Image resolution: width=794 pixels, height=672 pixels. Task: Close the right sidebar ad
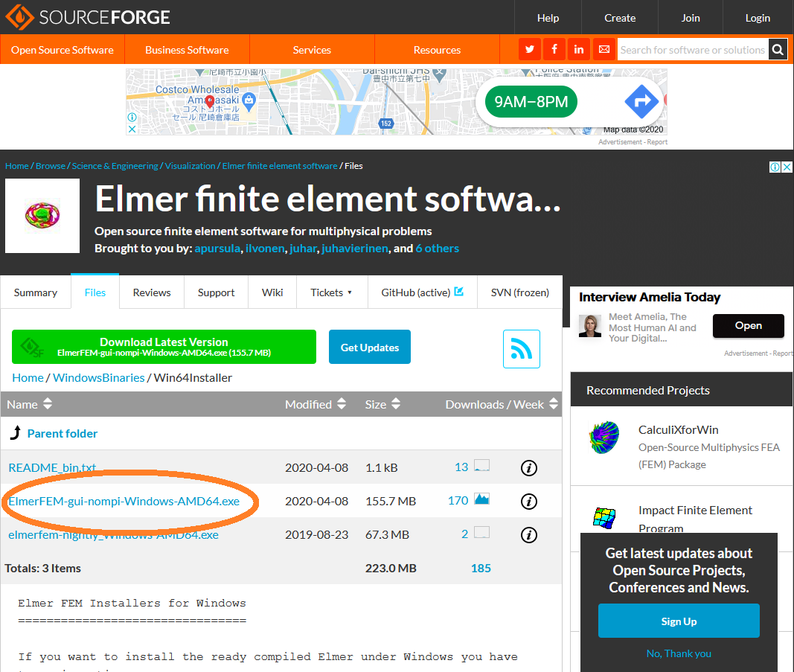(x=787, y=167)
